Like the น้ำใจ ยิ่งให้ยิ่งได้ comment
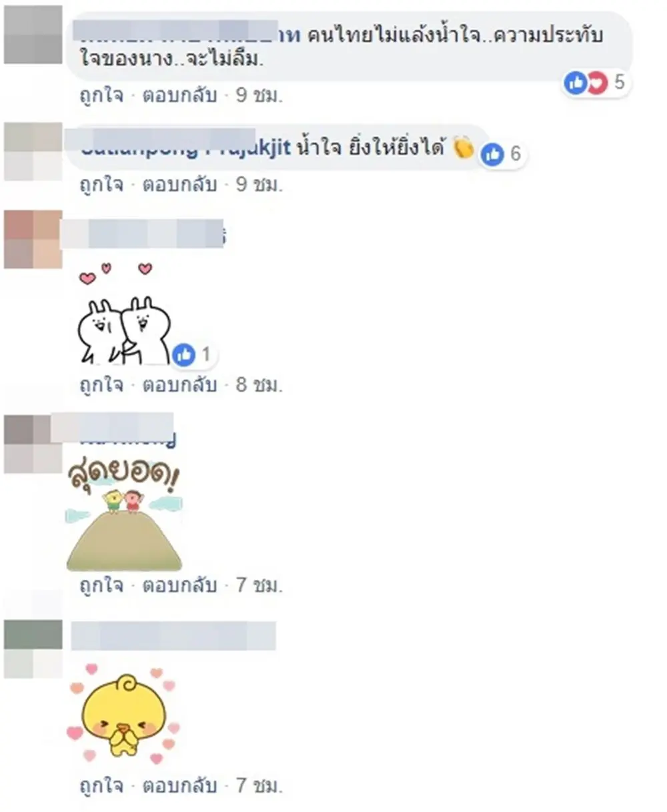 (x=101, y=185)
